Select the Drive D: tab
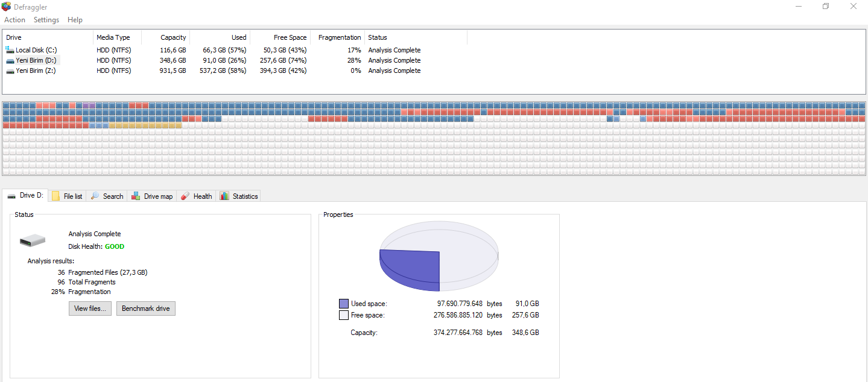This screenshot has height=382, width=868. (x=25, y=195)
